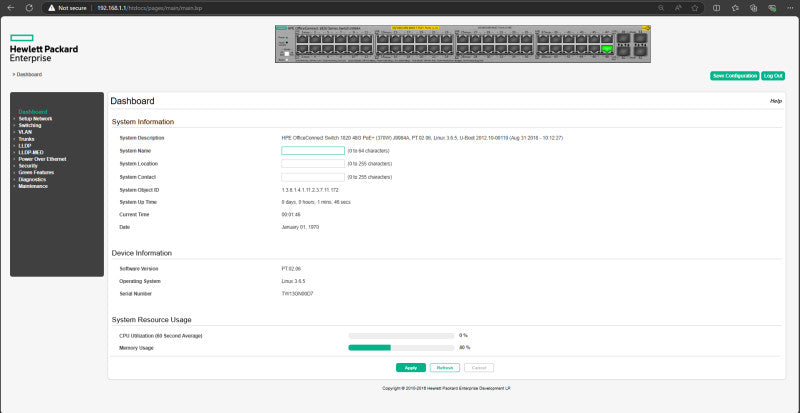Click the Save Configuration button
Viewport: 800px width, 413px height.
point(735,76)
